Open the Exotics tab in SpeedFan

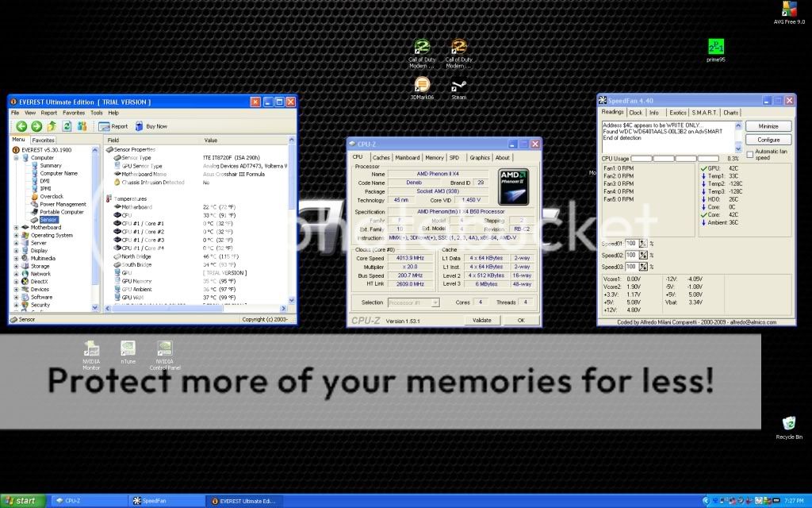(677, 113)
